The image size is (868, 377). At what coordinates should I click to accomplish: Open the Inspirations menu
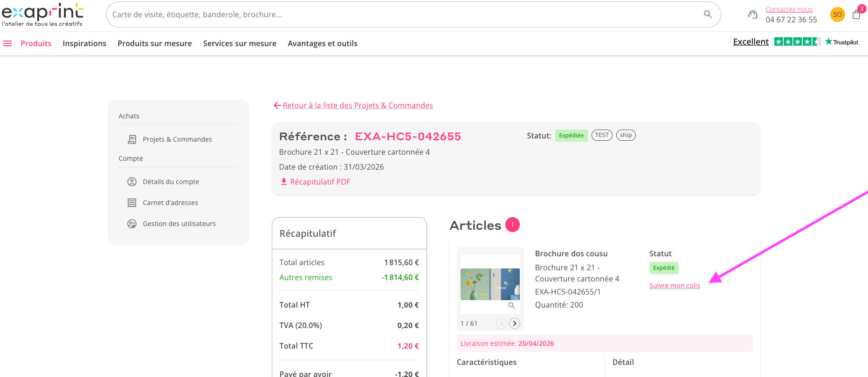click(84, 43)
